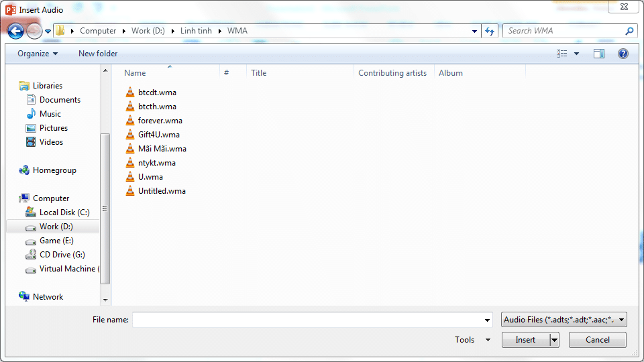Expand the arrow after Work (D:) breadcrumb
The image size is (644, 362).
tap(172, 32)
